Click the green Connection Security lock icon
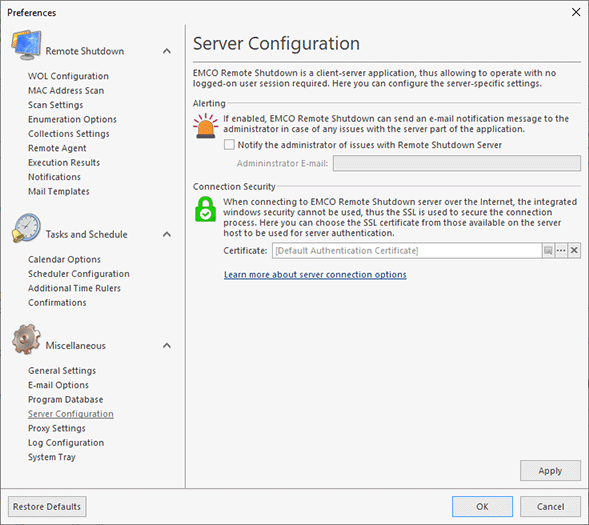The height and width of the screenshot is (525, 589). tap(205, 209)
